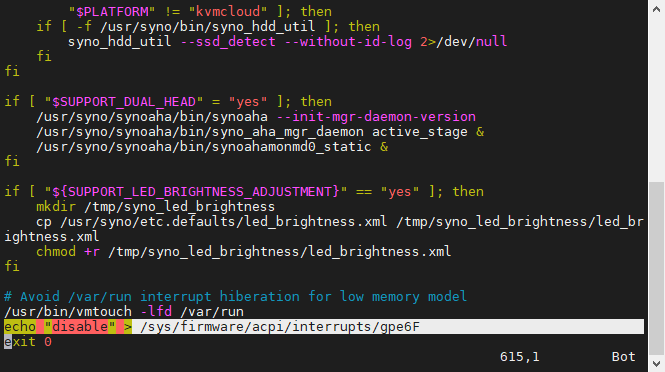Click the "mkdir" command
The height and width of the screenshot is (372, 665).
pyautogui.click(x=56, y=207)
